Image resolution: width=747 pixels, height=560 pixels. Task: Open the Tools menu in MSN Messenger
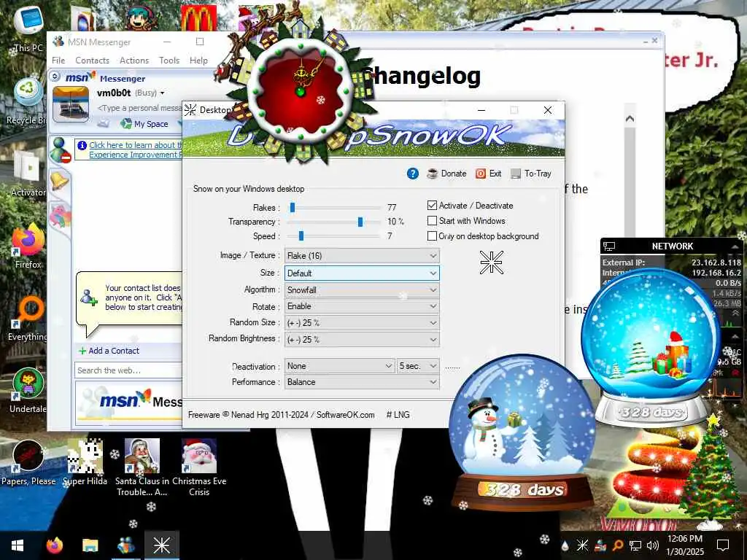coord(169,61)
